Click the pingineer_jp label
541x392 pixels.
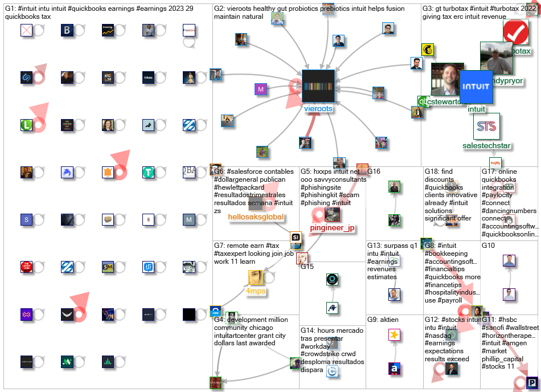332,228
